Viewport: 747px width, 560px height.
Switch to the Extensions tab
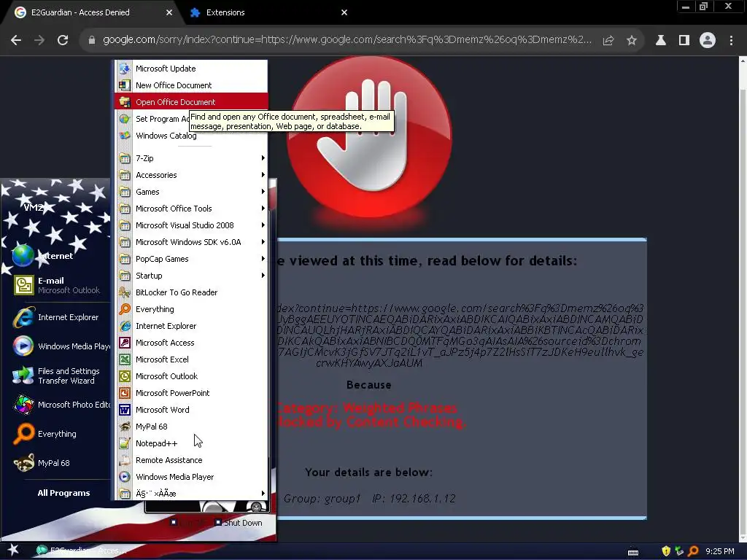268,12
